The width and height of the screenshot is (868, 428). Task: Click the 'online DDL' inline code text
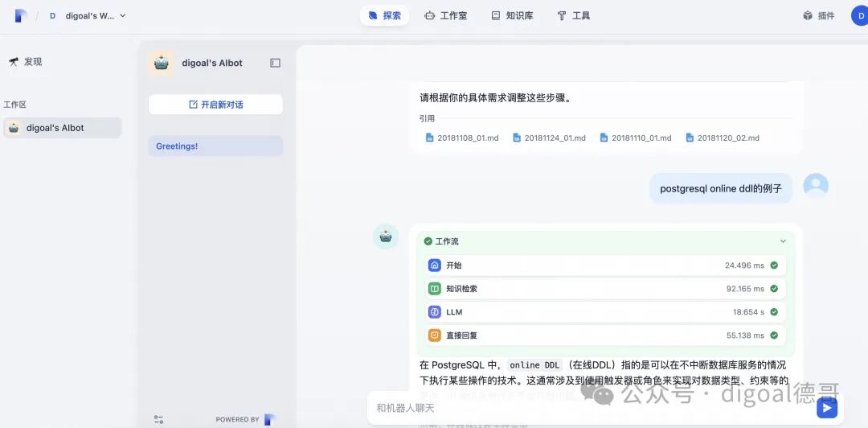(x=534, y=365)
